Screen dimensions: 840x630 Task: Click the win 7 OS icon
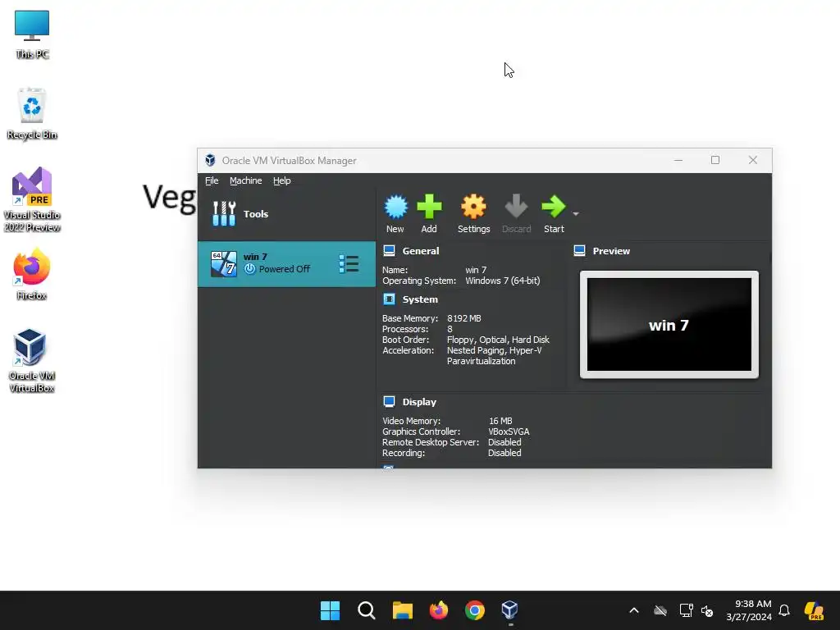[223, 263]
